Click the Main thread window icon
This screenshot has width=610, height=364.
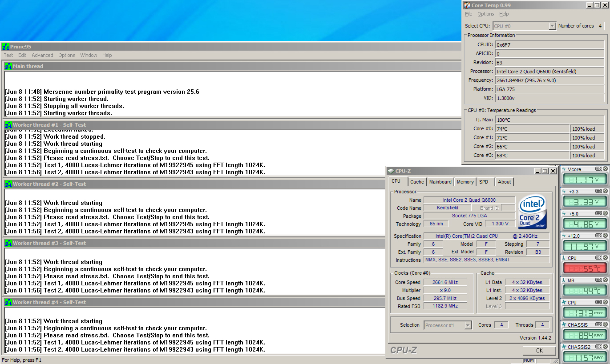pos(8,66)
